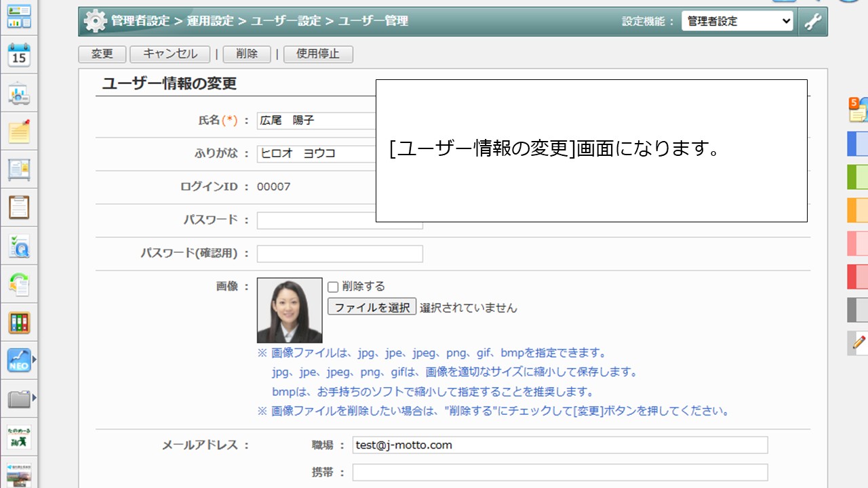Click the blue NEO chart icon
The height and width of the screenshot is (488, 868).
click(x=19, y=360)
